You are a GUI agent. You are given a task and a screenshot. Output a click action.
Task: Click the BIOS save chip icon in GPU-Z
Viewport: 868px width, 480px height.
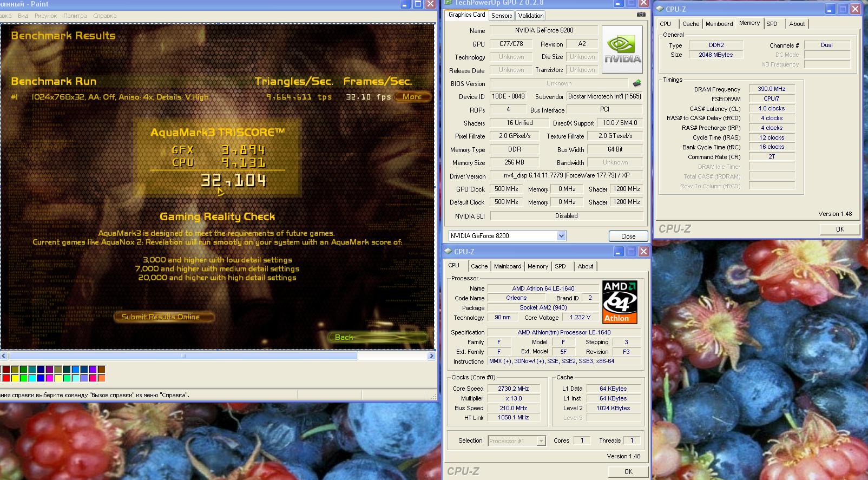coord(637,83)
